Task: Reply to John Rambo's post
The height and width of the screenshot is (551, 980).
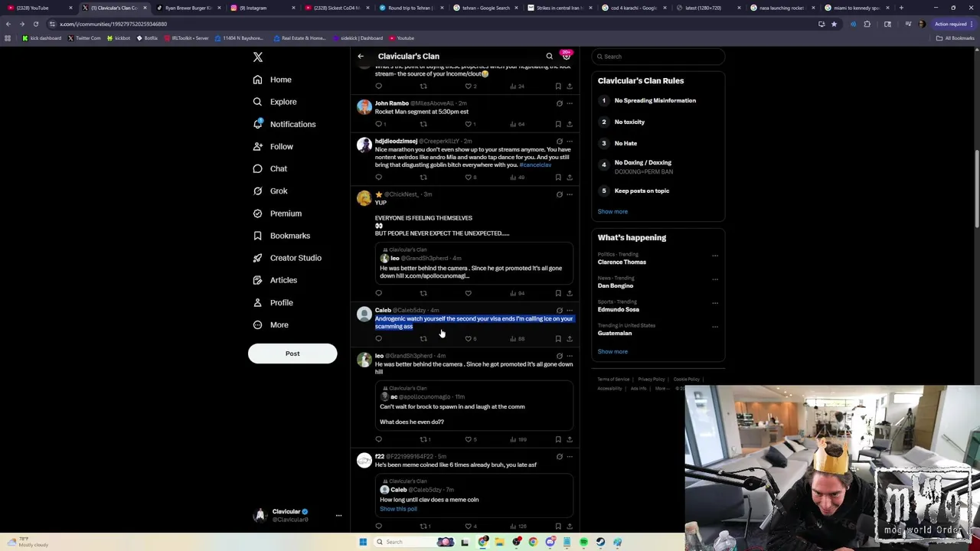Action: click(x=378, y=124)
